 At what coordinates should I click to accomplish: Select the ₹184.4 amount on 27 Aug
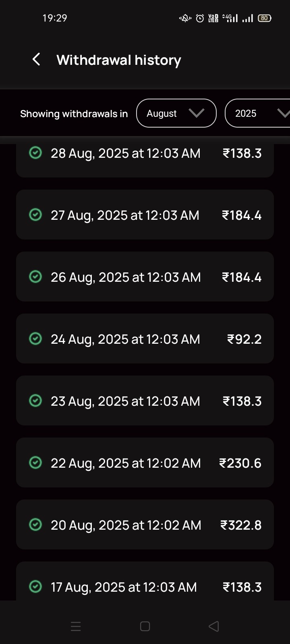(x=242, y=215)
